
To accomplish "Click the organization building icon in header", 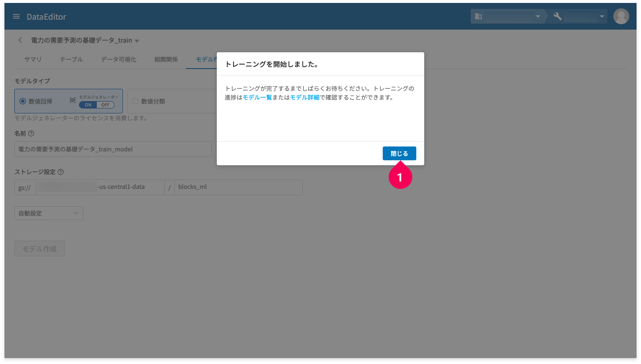I will pos(478,16).
